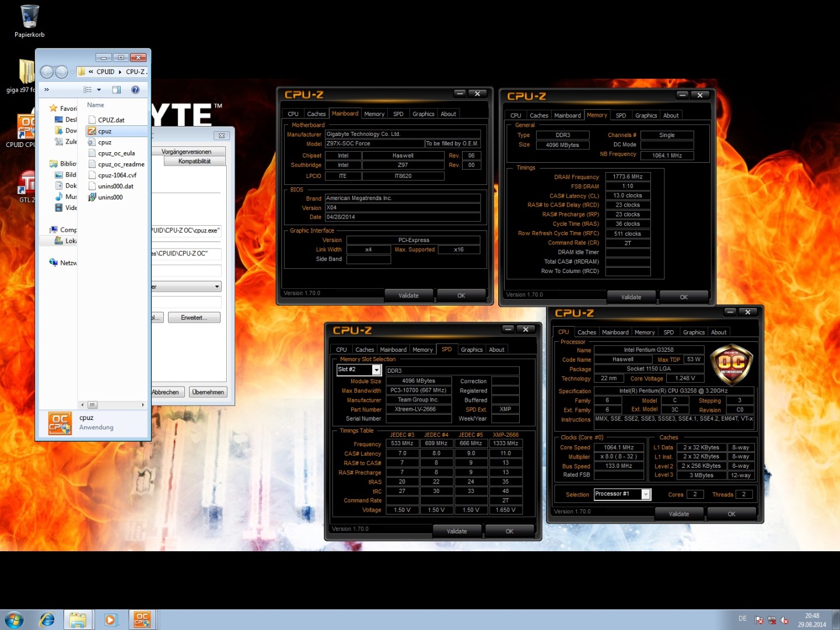Click the start-in path field ending CPU-Z OC
The height and width of the screenshot is (630, 840).
[x=187, y=254]
